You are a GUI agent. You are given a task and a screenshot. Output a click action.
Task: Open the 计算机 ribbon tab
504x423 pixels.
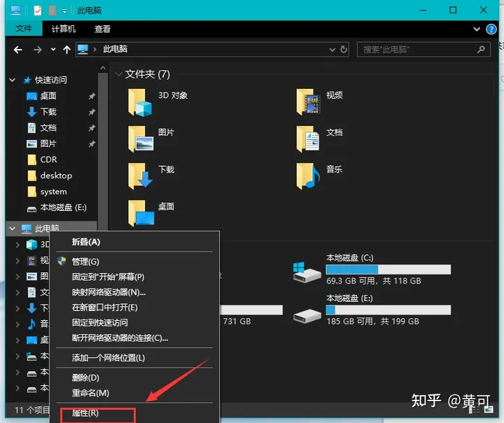pos(63,29)
